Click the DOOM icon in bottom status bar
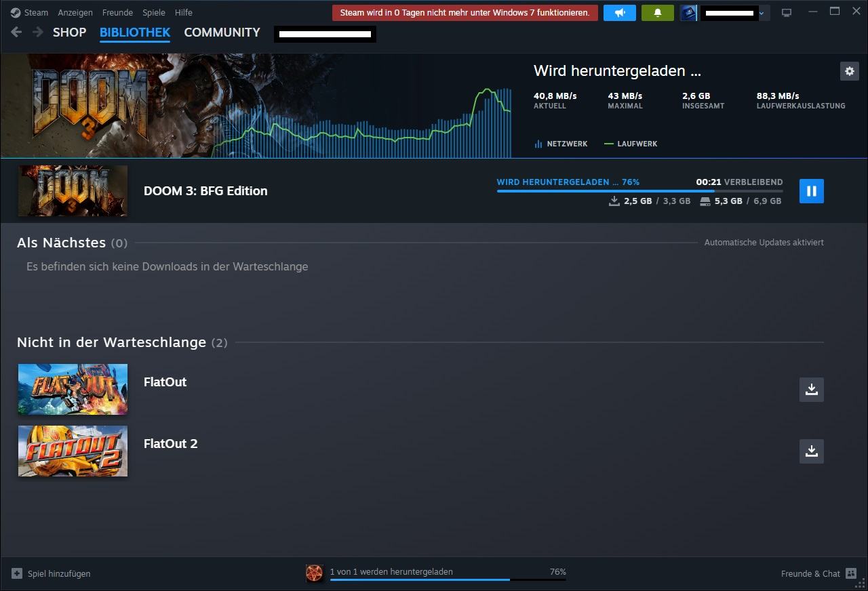 click(314, 573)
